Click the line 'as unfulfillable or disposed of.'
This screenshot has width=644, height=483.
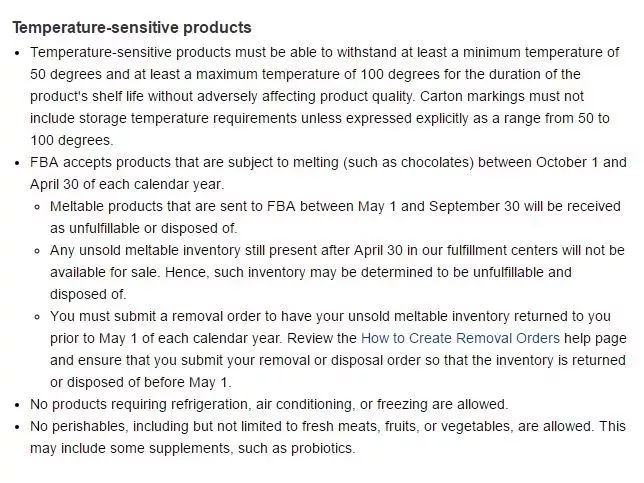[x=144, y=228]
